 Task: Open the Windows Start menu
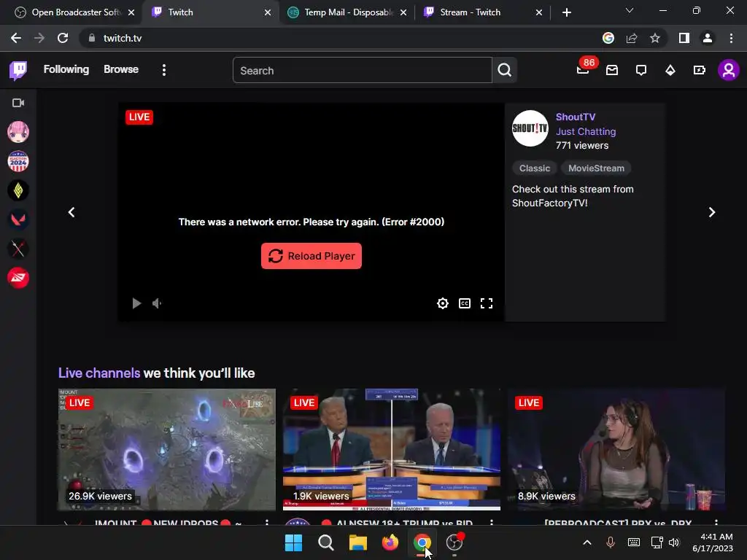[x=293, y=542]
